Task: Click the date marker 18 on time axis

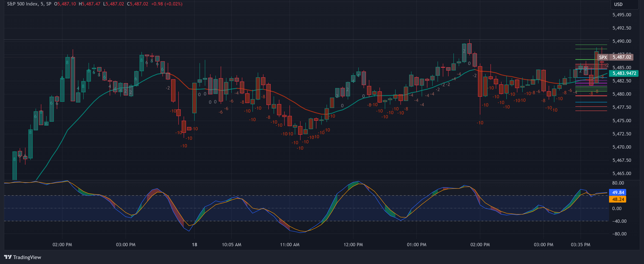Action: coord(194,244)
